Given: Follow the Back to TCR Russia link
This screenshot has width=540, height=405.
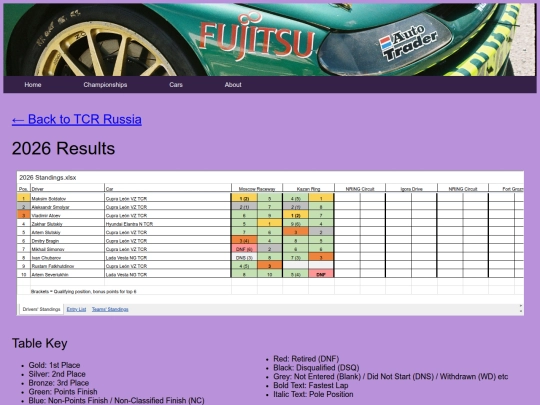Looking at the screenshot, I should (77, 119).
